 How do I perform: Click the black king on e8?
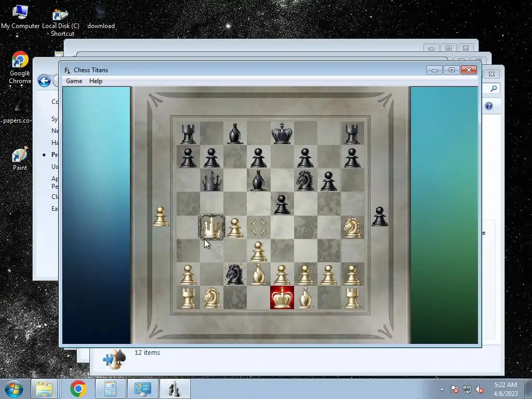point(282,134)
